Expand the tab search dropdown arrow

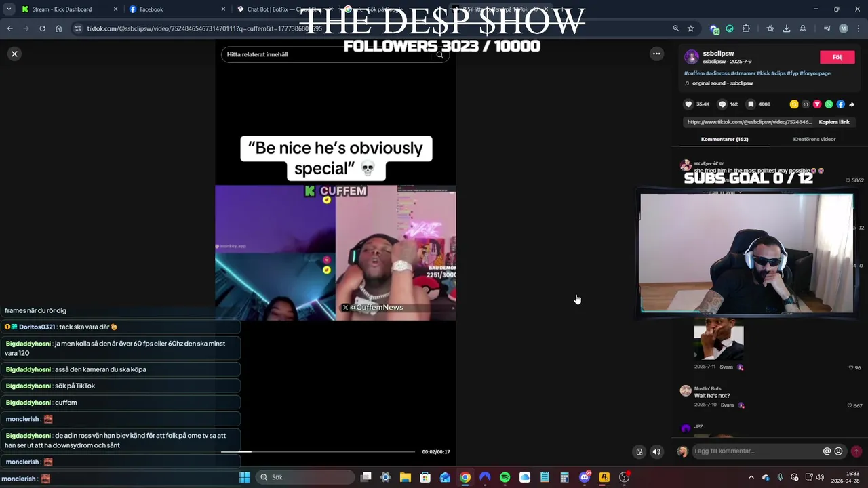click(x=8, y=9)
